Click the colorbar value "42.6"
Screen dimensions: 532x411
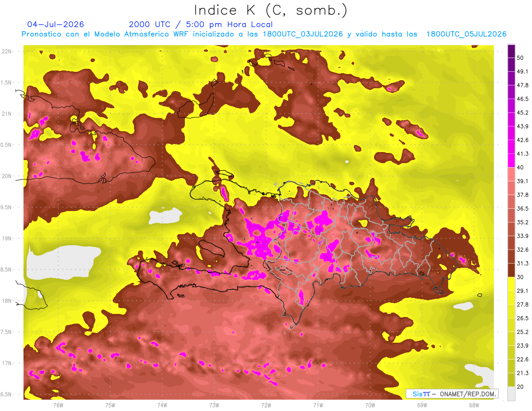523,140
